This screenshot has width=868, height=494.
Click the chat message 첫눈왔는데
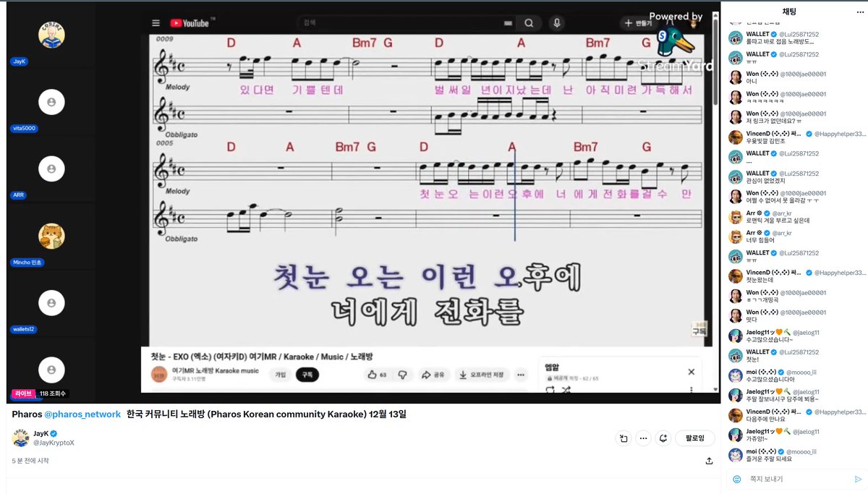[759, 279]
